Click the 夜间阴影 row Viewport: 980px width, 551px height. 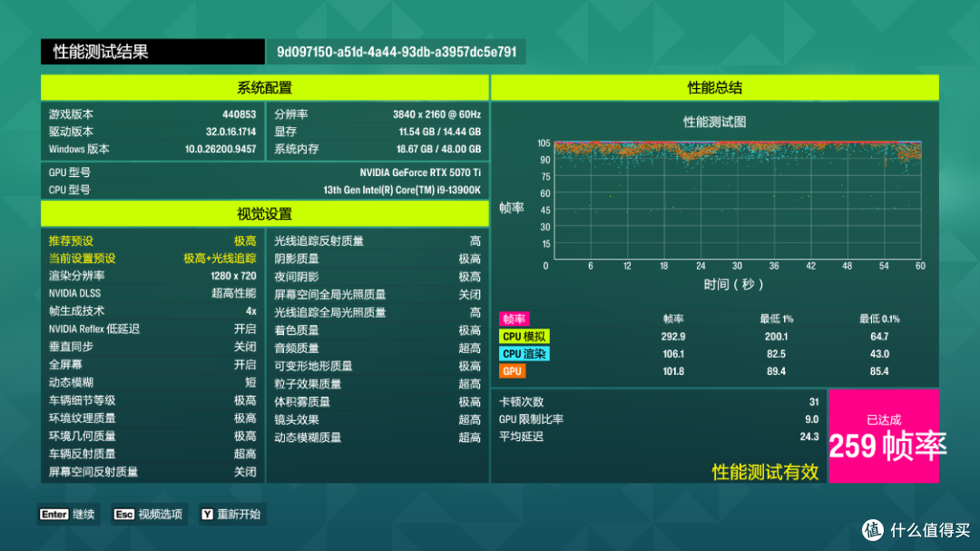377,277
